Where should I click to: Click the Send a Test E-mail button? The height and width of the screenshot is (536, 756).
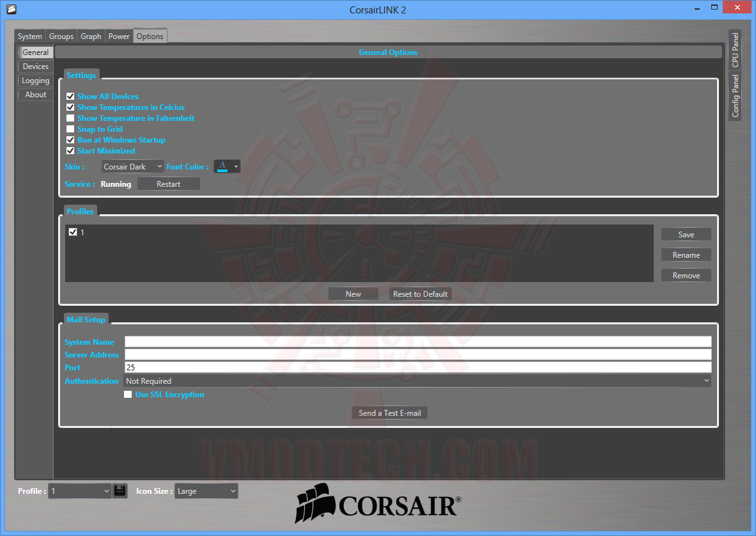[390, 413]
